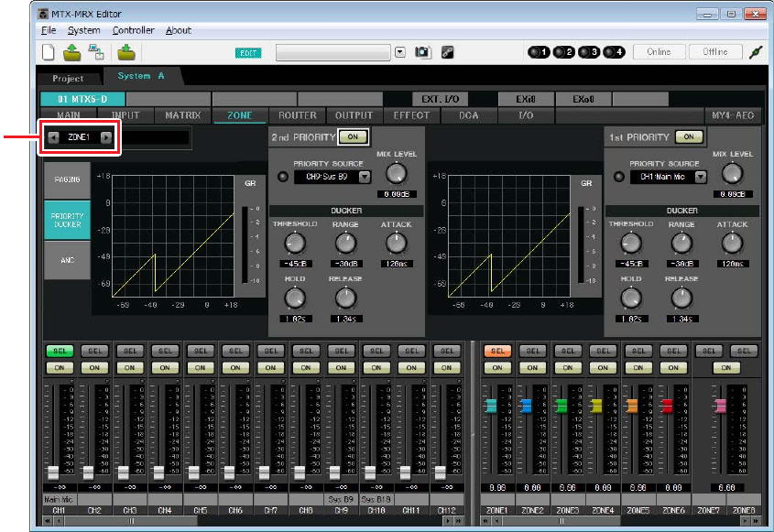
Task: Expand the preset selection dropdown in toolbar
Action: pos(399,52)
